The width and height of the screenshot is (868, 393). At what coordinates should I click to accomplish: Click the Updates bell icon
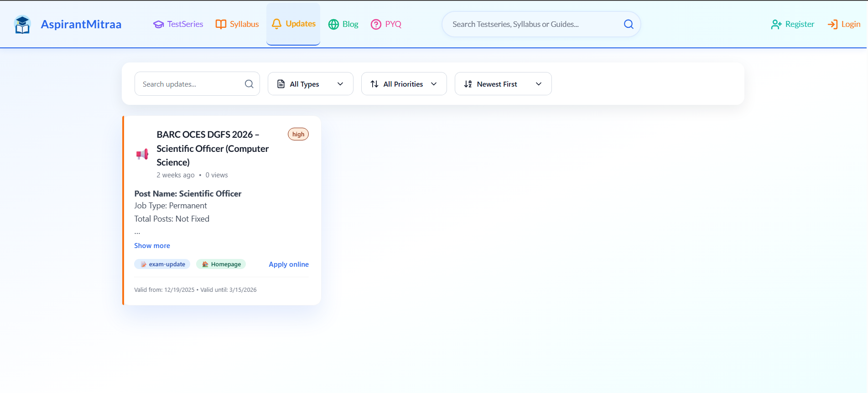276,24
